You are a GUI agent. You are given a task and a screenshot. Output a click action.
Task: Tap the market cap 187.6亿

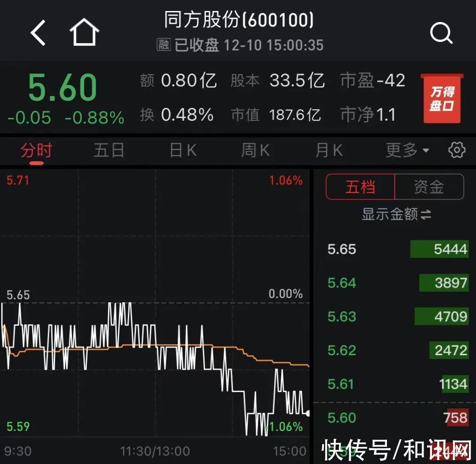coord(295,115)
